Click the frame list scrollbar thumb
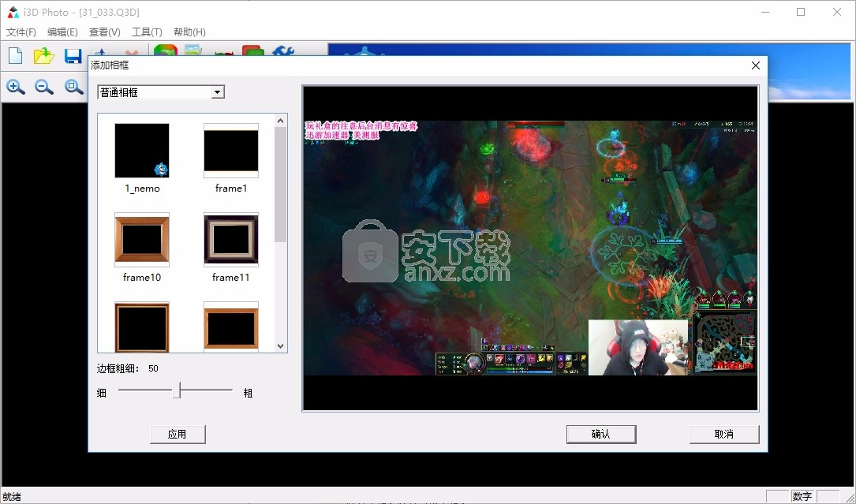Viewport: 856px width, 504px height. pos(281,185)
